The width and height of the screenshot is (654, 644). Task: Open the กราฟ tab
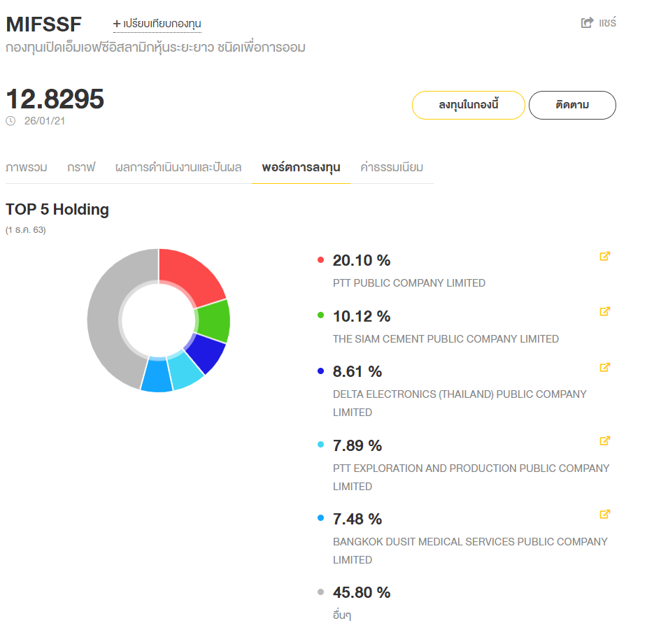click(81, 168)
